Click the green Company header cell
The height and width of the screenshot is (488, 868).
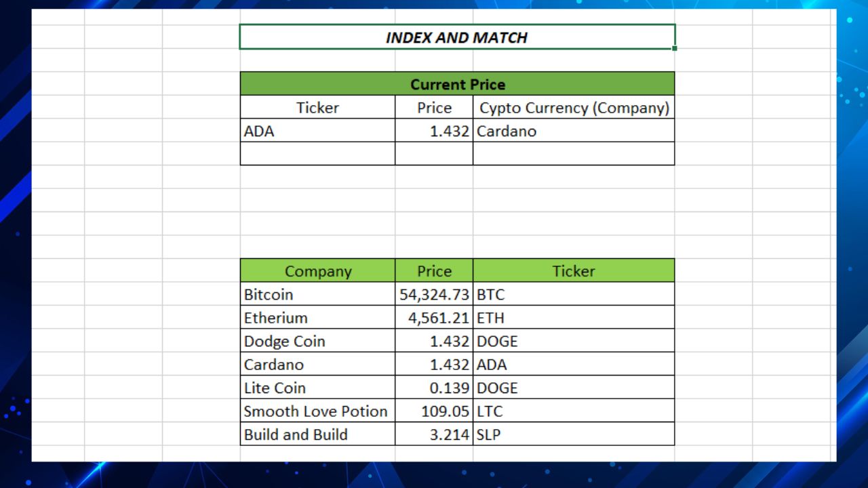click(x=317, y=271)
